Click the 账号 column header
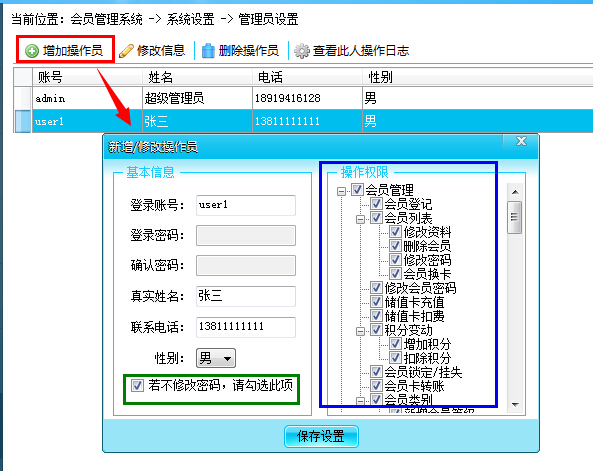593x471 pixels. [87, 77]
